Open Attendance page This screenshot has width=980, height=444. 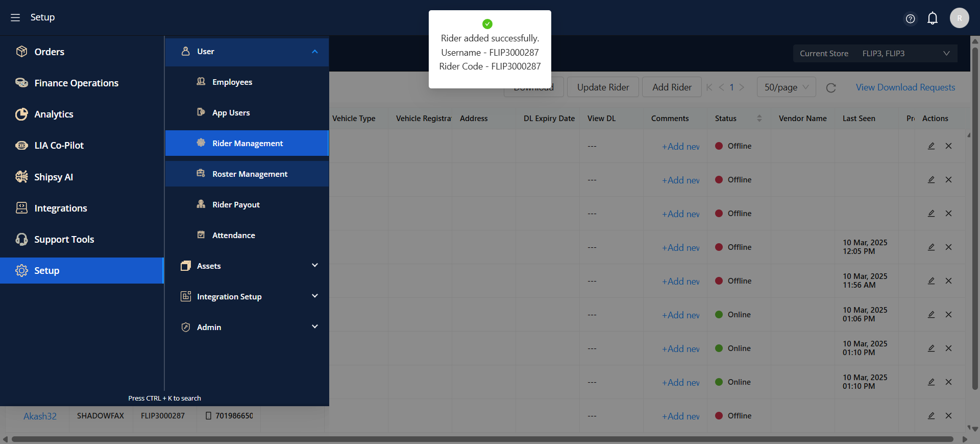247,235
